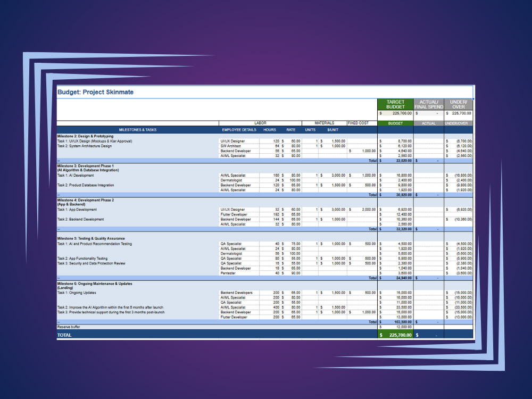Image resolution: width=532 pixels, height=399 pixels.
Task: Select the Milestone 6 total "103,500.00"
Action: (403, 322)
